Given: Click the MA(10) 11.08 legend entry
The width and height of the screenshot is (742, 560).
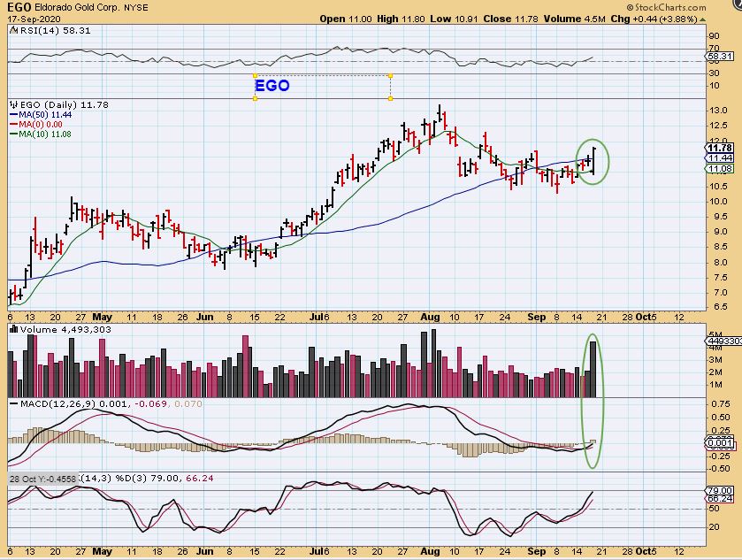Looking at the screenshot, I should pos(41,134).
